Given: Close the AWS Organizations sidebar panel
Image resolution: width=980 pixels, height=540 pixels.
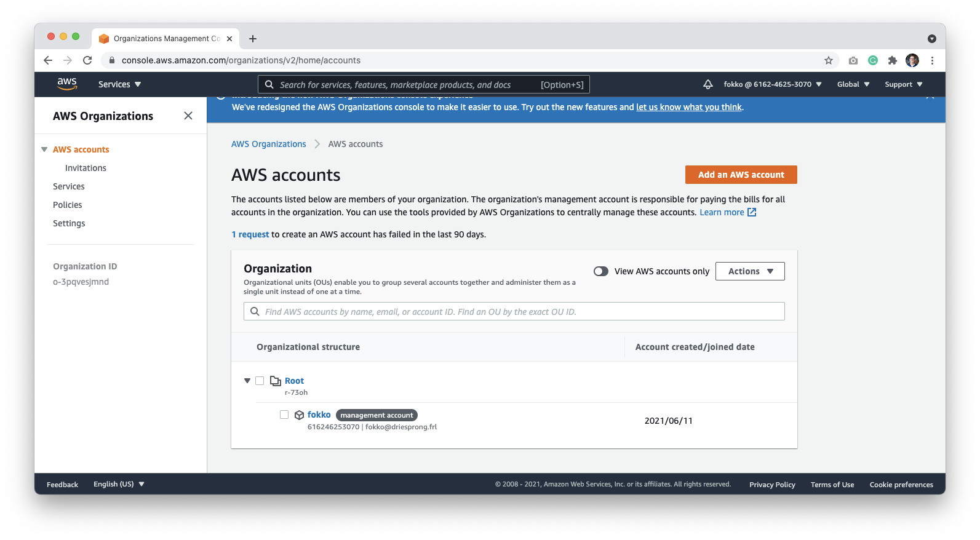Looking at the screenshot, I should tap(188, 116).
